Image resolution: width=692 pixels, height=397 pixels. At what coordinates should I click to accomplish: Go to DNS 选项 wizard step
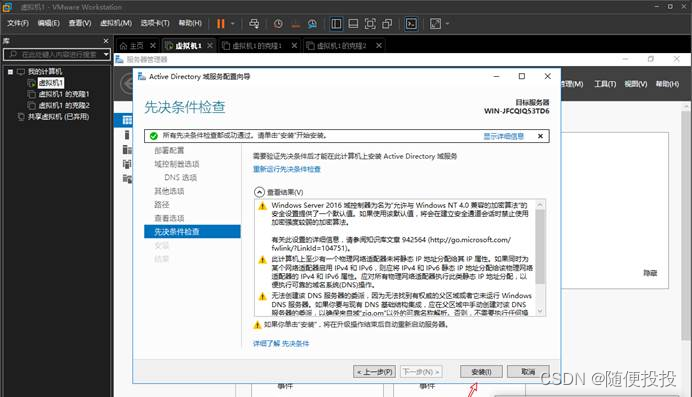(181, 177)
